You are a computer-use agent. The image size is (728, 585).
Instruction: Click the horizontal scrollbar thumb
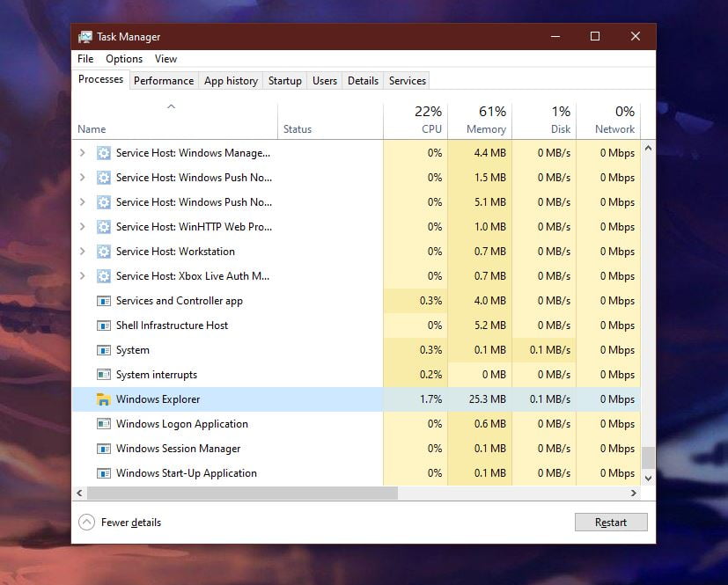[242, 494]
